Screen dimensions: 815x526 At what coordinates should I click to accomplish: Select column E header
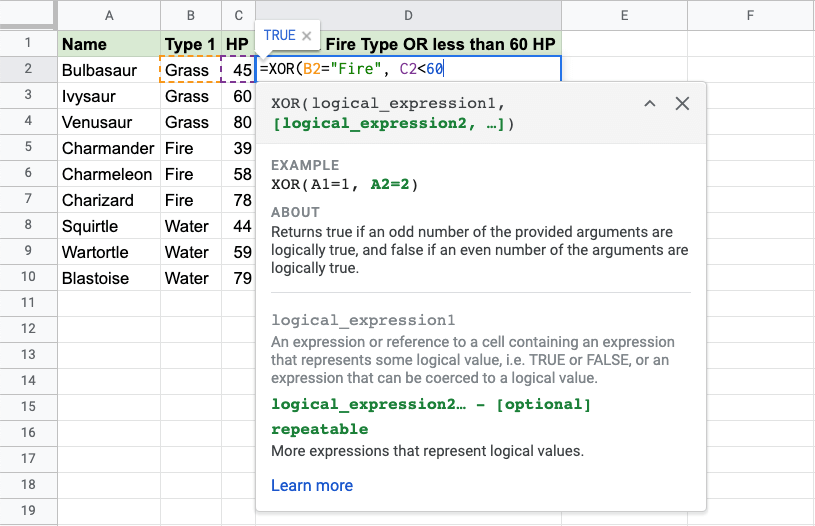[623, 15]
